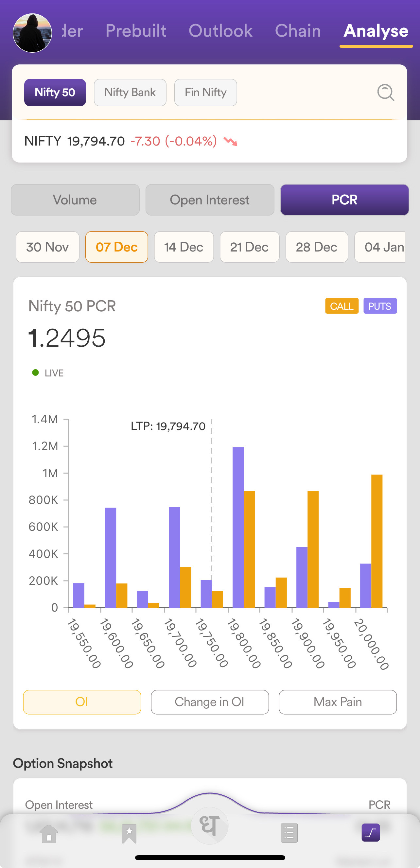Screen dimensions: 420x868
Task: Show the OI chart view
Action: (82, 702)
